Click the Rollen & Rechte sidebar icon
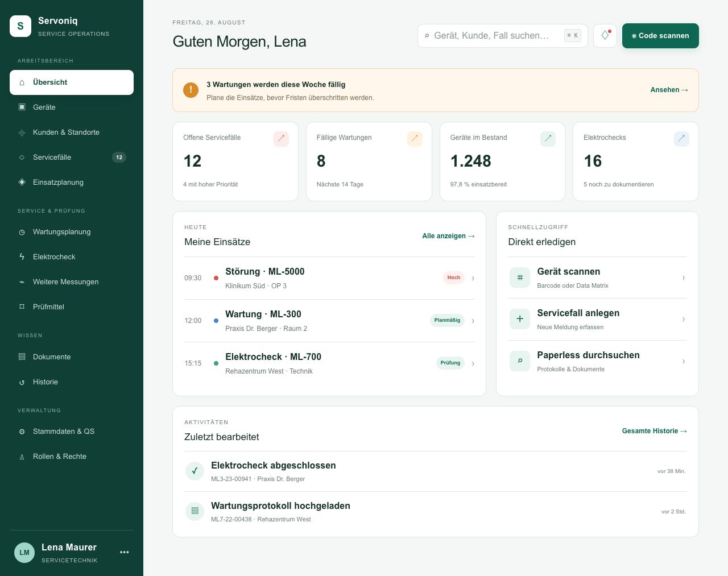Screen dimensions: 728x576 click(x=22, y=457)
